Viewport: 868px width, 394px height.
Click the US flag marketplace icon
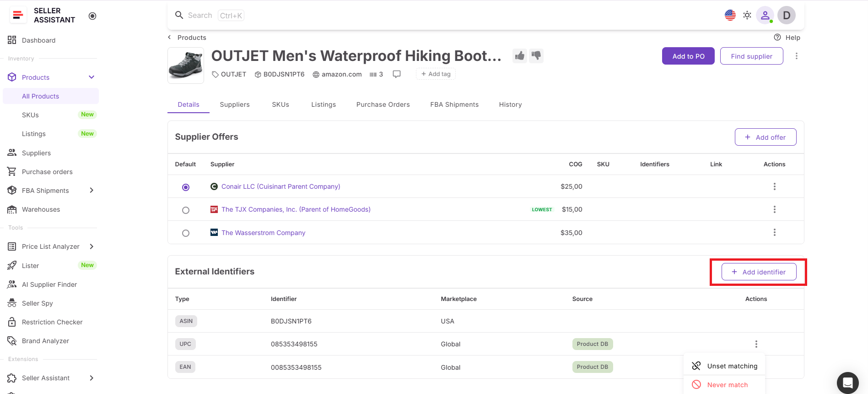point(730,15)
